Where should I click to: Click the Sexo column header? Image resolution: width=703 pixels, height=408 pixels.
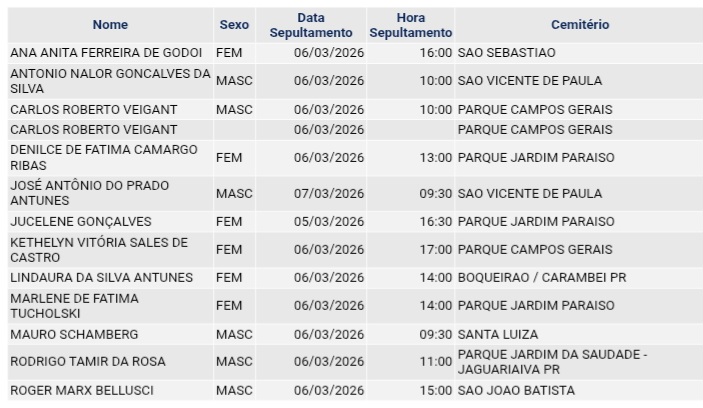click(x=234, y=25)
